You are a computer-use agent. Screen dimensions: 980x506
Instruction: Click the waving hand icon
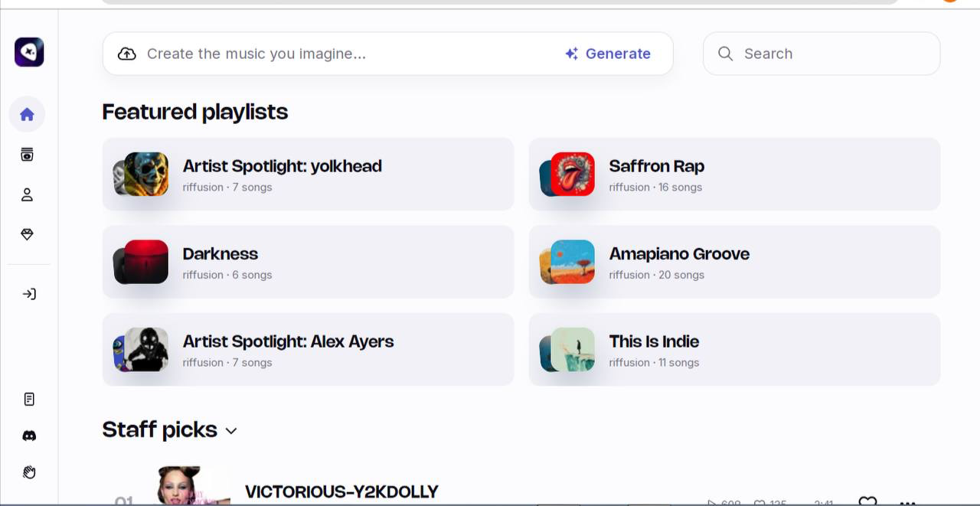(x=29, y=472)
